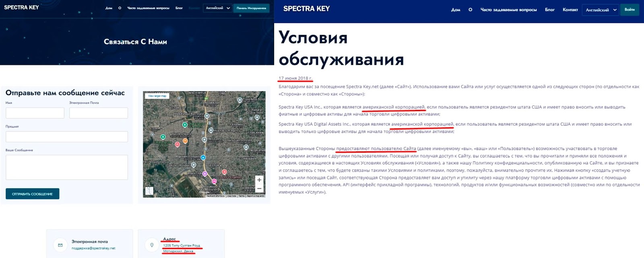
Task: Open Дом menu on terms page
Action: coord(456,10)
